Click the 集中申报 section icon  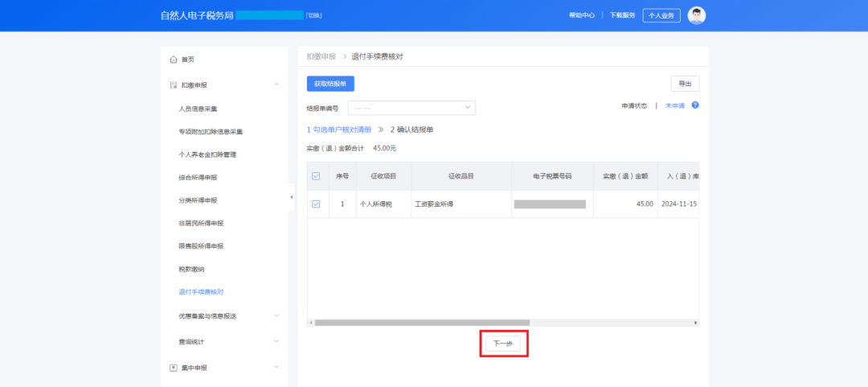coord(174,368)
